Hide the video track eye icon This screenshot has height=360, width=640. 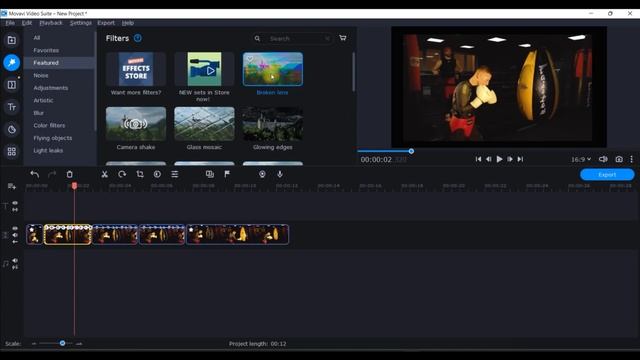coord(15,228)
